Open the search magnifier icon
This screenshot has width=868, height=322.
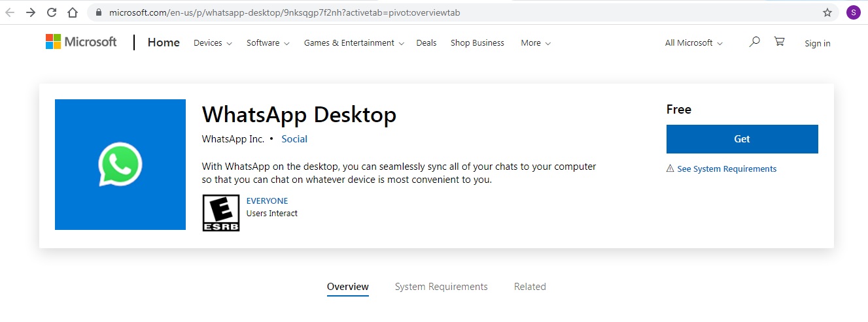point(754,42)
